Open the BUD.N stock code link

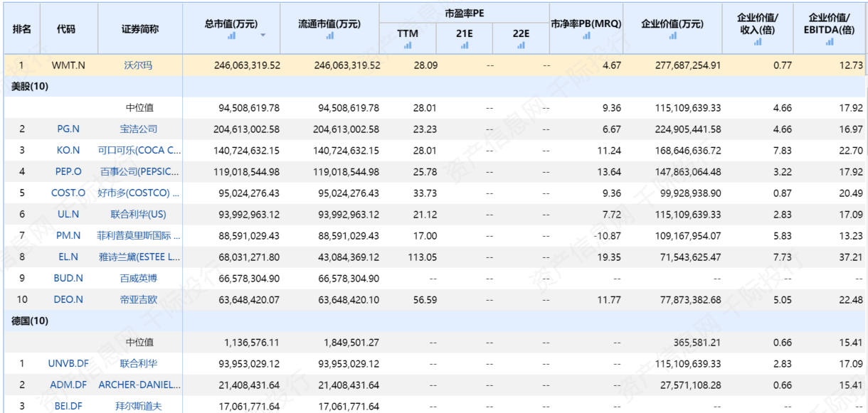point(68,279)
